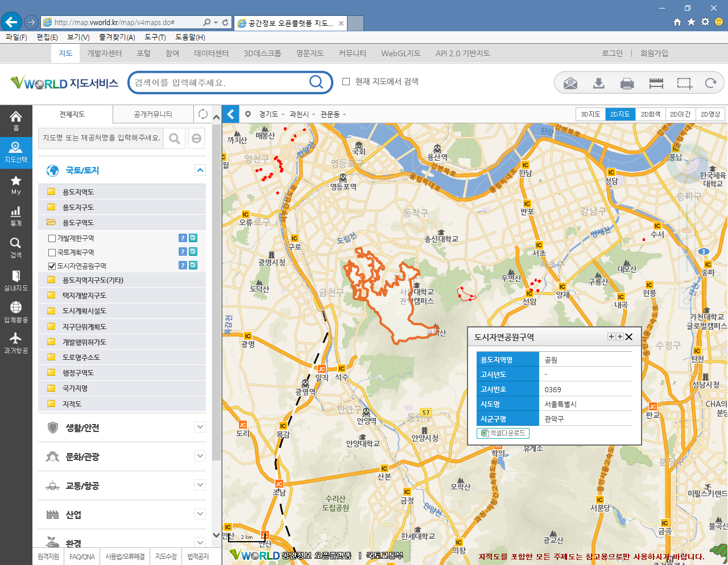Open the 보기(V) browser menu

tap(78, 37)
